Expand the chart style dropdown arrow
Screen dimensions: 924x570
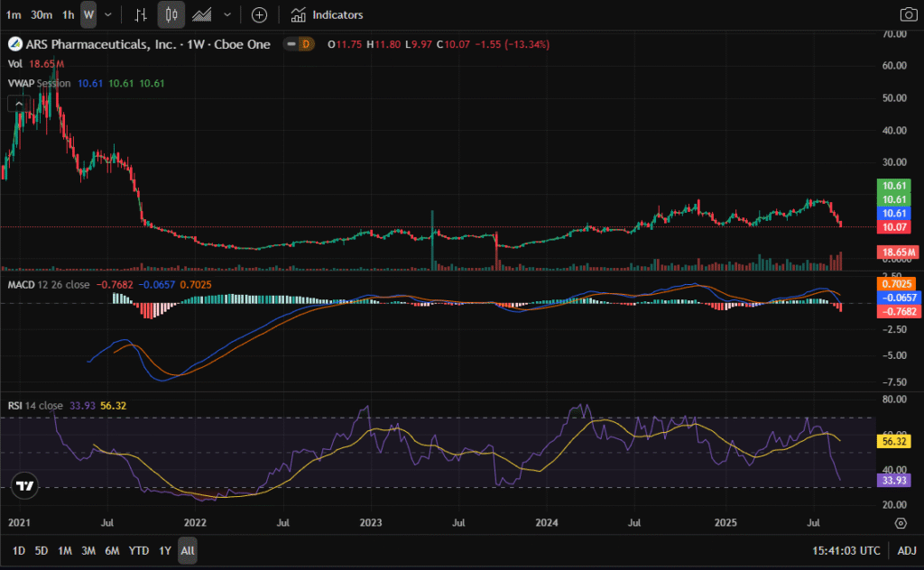pos(226,14)
